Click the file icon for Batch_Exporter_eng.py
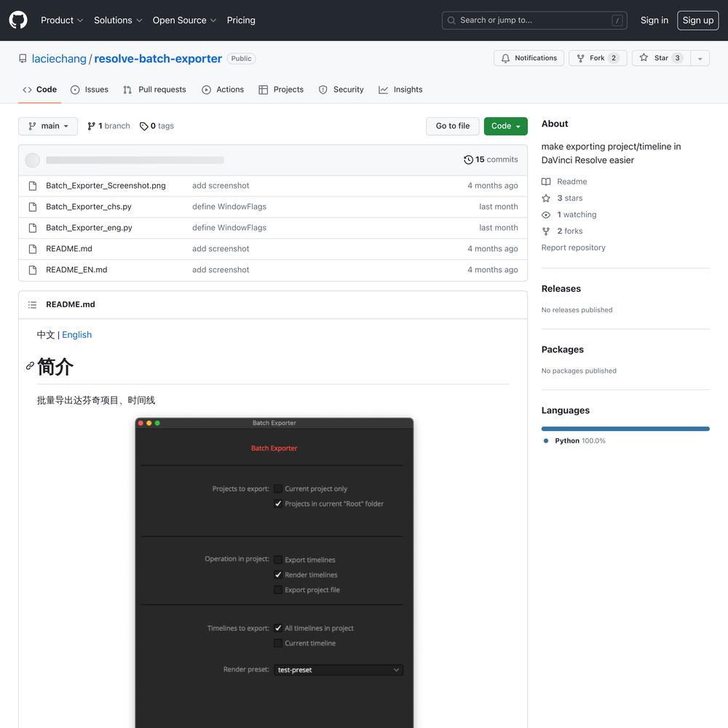Viewport: 728px width, 728px height. tap(33, 228)
